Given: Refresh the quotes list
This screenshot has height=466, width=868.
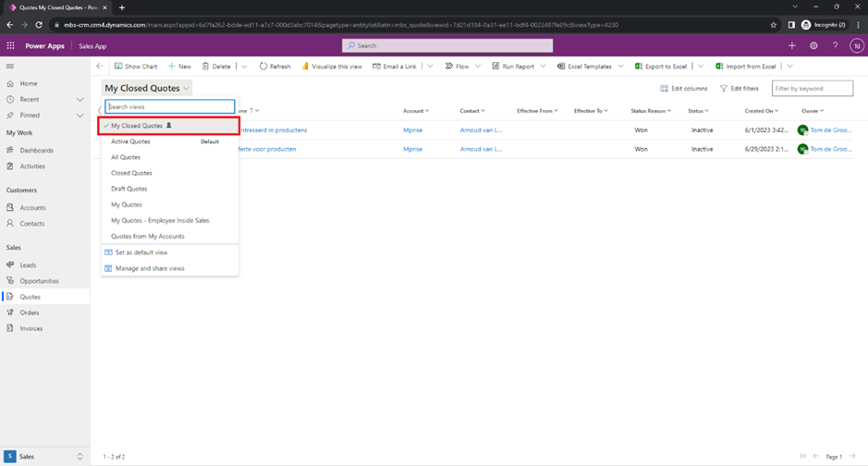Looking at the screenshot, I should click(x=275, y=66).
